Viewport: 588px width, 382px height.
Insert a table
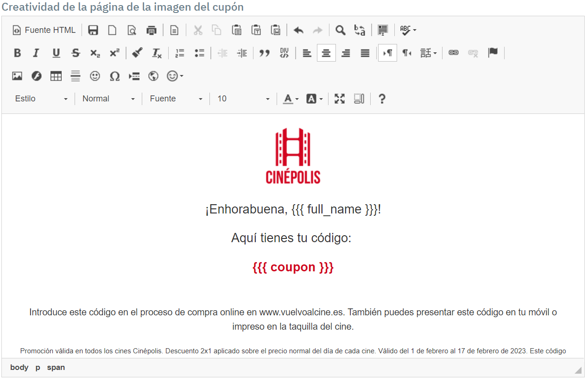tap(56, 76)
